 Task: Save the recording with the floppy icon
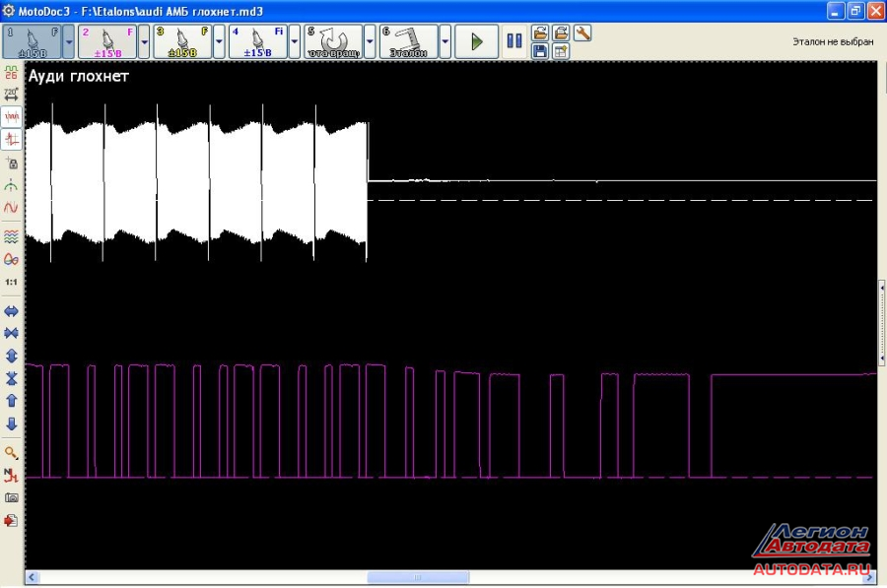click(x=540, y=51)
